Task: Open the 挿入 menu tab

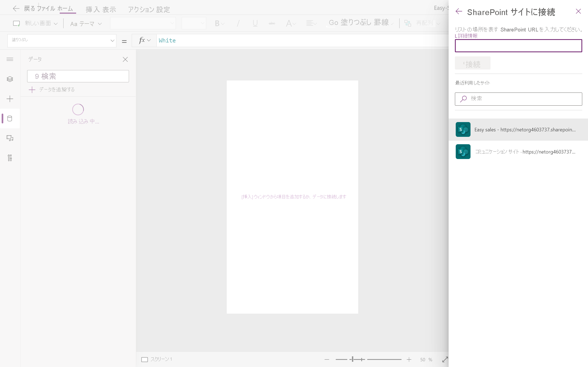Action: coord(92,10)
